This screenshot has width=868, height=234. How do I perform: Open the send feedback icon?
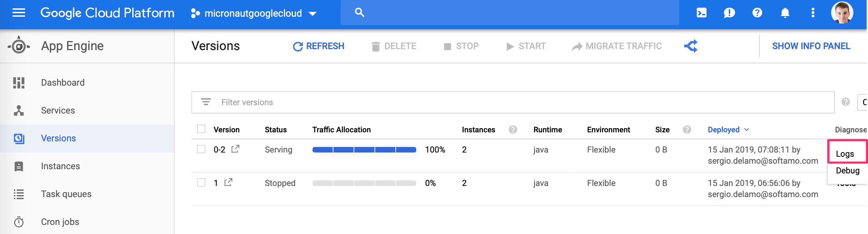729,13
